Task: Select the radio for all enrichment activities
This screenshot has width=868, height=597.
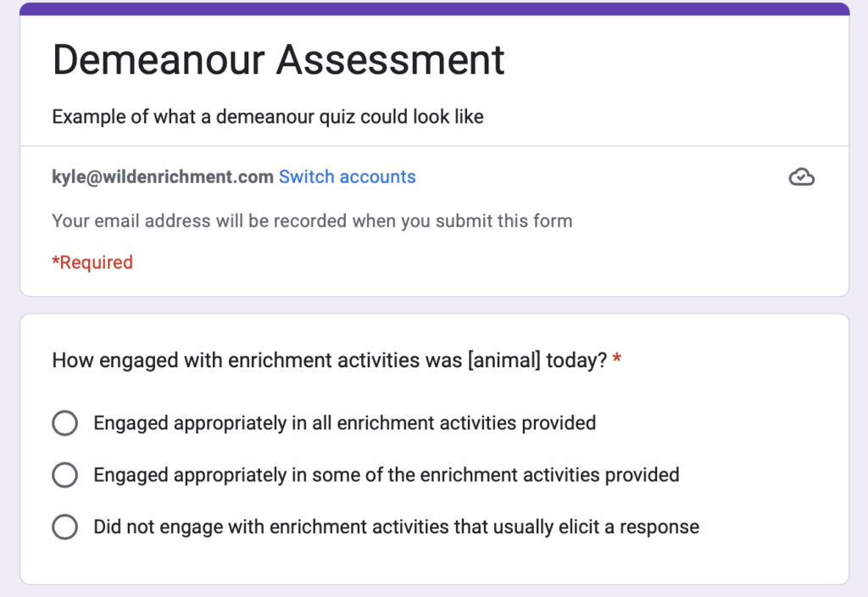Action: 64,423
